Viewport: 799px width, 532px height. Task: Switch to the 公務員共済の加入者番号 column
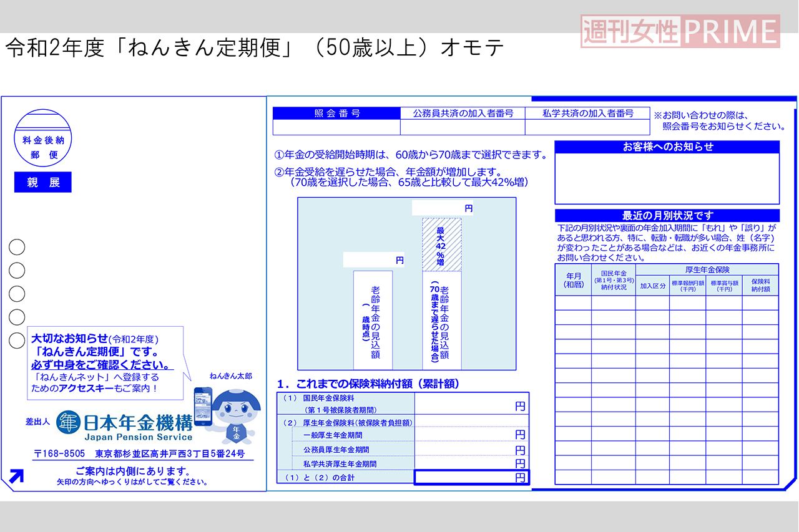tap(464, 114)
